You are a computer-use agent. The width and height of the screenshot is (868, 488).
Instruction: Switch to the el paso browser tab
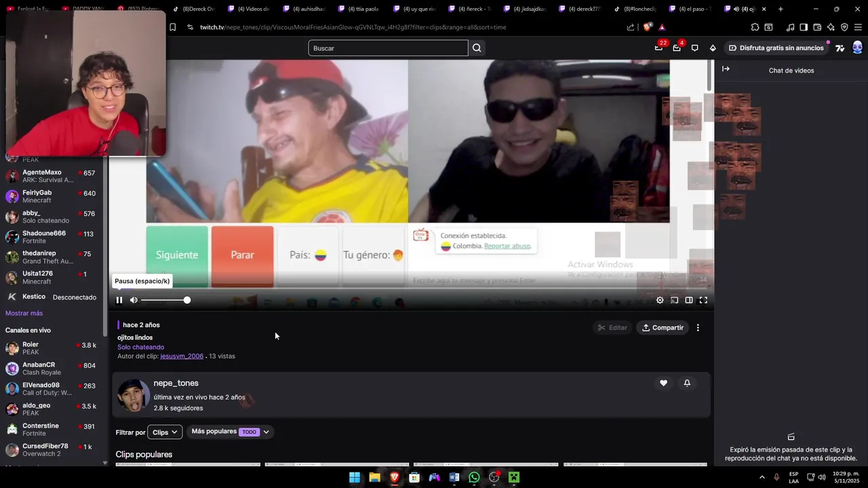pos(690,9)
